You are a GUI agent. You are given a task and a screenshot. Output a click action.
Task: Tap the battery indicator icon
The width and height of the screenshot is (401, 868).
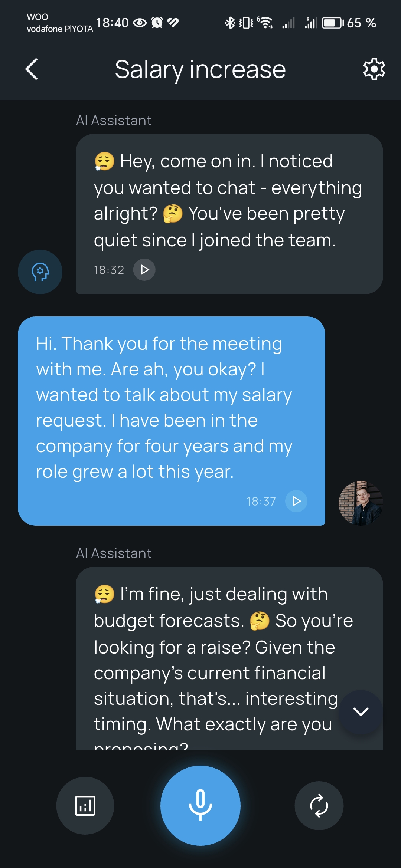pos(332,23)
